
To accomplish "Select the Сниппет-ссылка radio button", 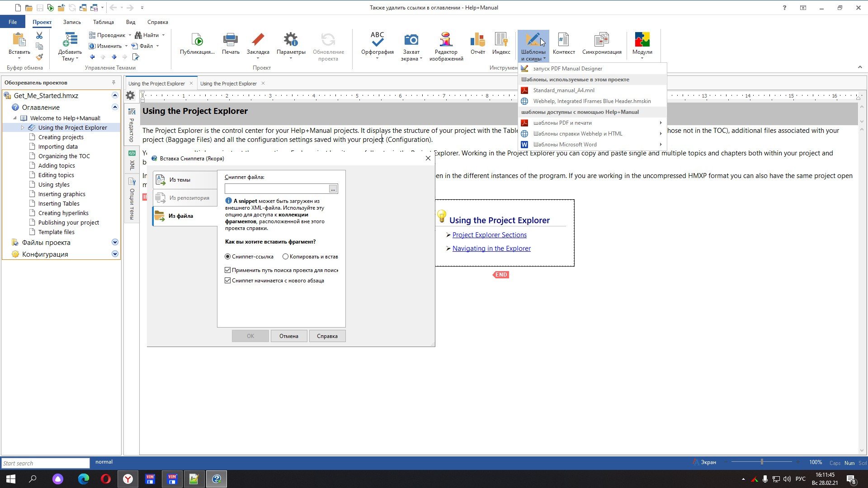I will (228, 257).
